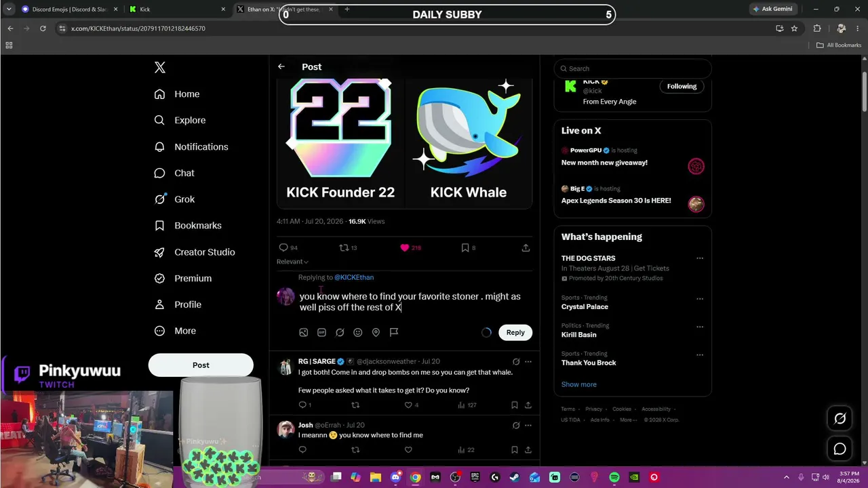Open Spotify from the Windows taskbar

click(614, 477)
